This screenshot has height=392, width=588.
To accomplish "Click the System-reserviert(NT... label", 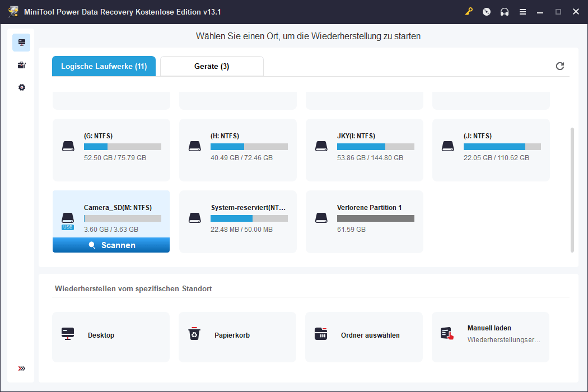I will [248, 207].
